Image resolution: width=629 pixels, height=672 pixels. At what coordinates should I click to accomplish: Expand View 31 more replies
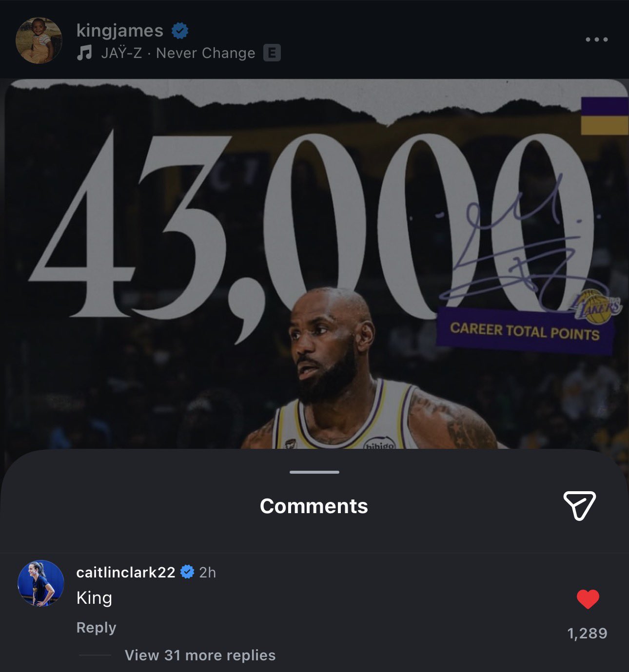200,655
